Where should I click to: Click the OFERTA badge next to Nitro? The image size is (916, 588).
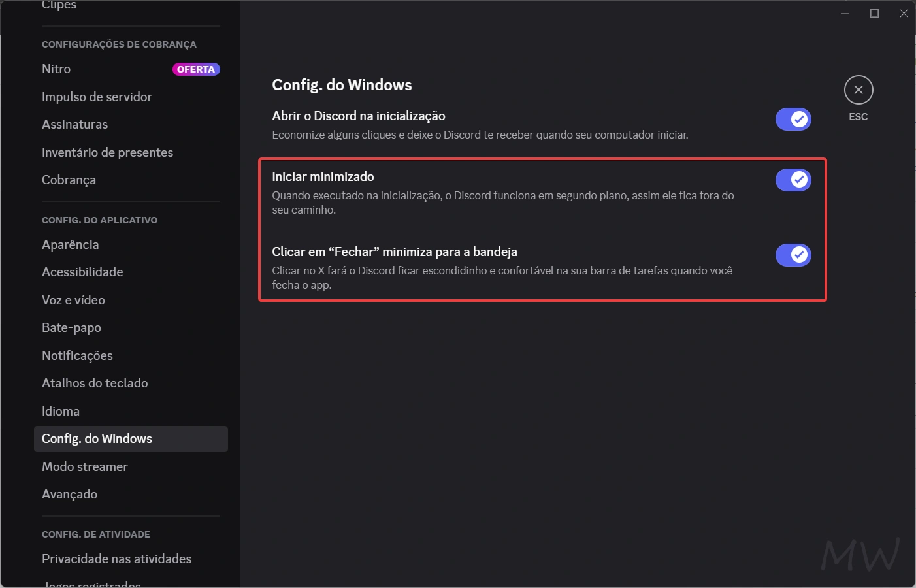[196, 69]
